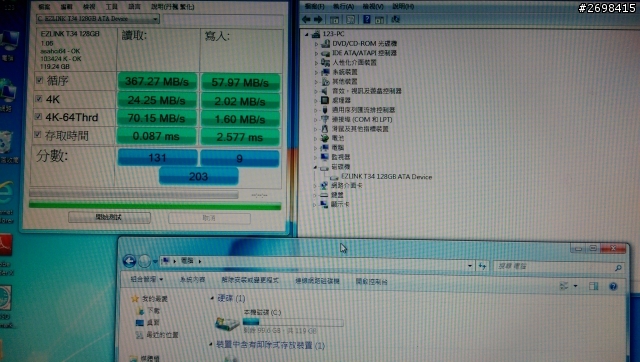Open the 執行(A) Action menu in Device Manager

tap(343, 7)
